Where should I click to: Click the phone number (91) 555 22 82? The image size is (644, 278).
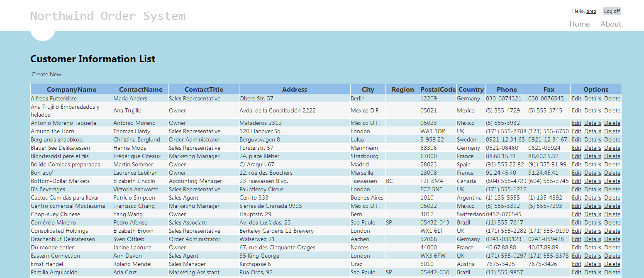pyautogui.click(x=507, y=164)
